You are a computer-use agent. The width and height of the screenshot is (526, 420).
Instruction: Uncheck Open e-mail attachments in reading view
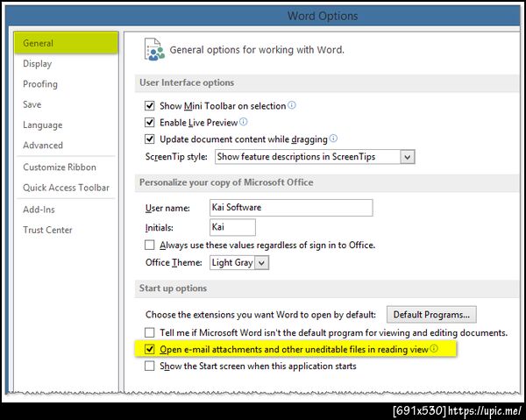[x=149, y=349]
